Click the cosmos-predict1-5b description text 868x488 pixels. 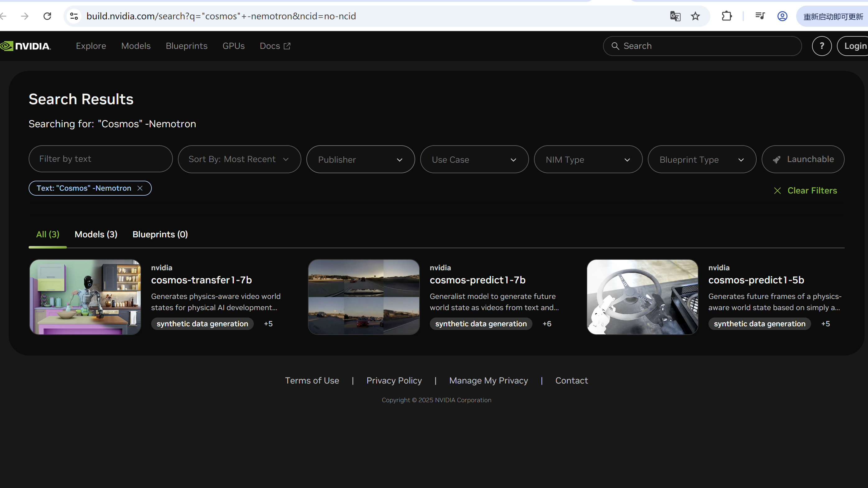tap(775, 302)
